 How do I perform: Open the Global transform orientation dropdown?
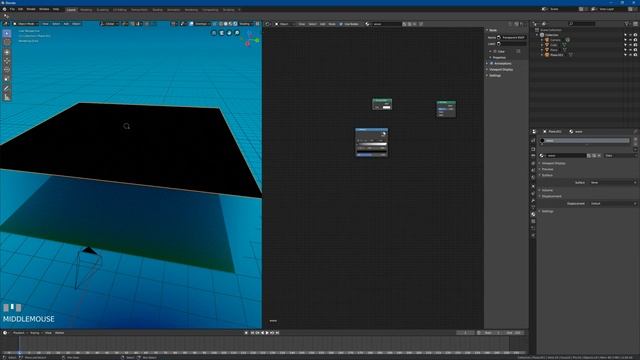[109, 24]
